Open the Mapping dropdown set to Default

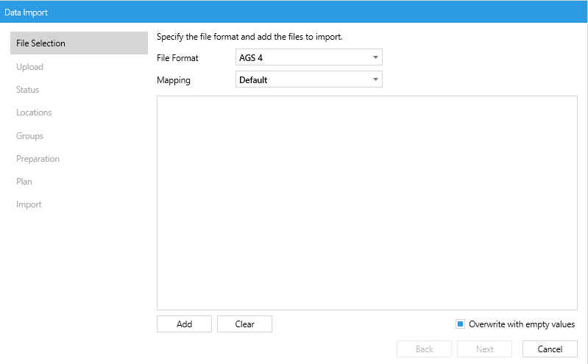point(308,79)
